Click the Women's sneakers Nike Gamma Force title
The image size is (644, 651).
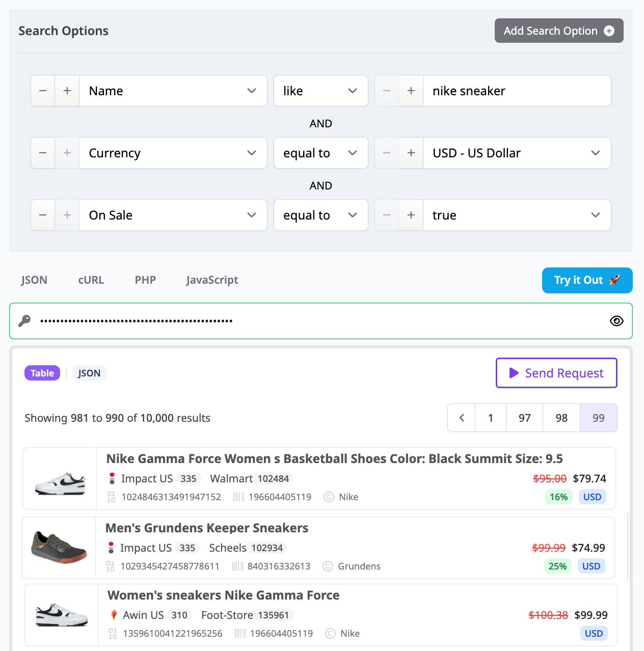(x=223, y=595)
